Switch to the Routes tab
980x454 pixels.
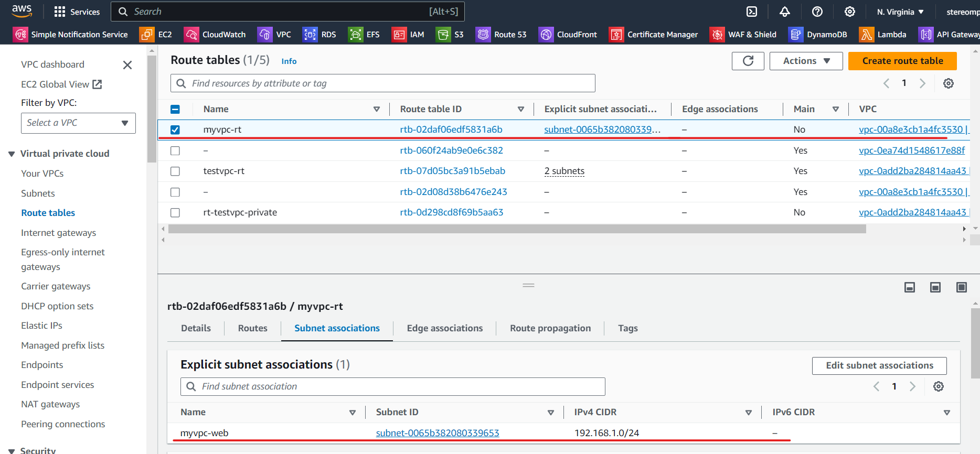tap(253, 328)
